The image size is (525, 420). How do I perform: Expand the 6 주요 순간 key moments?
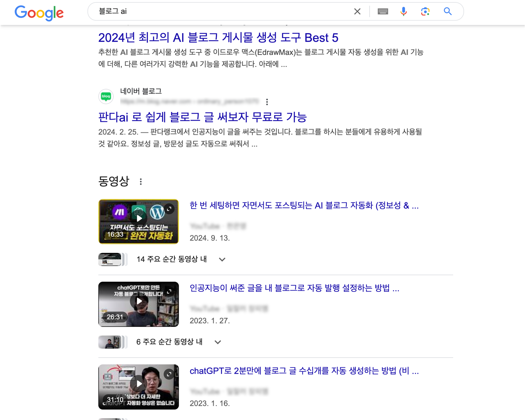160,342
